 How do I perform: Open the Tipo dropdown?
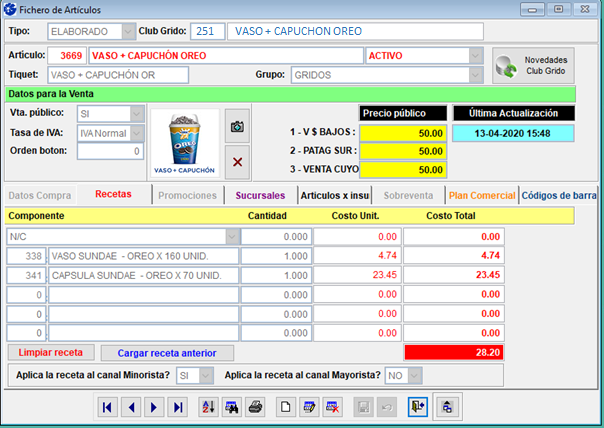[128, 32]
